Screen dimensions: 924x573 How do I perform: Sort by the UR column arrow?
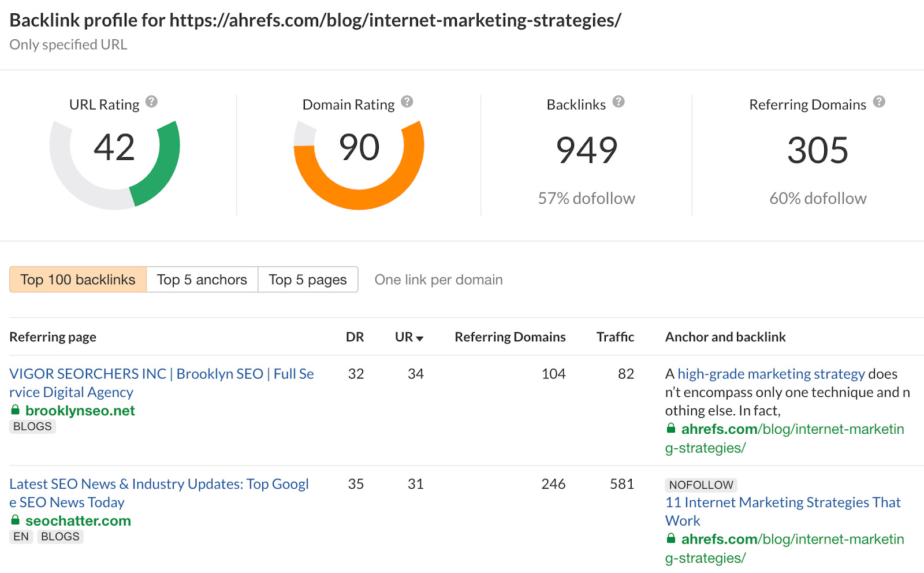tap(420, 338)
